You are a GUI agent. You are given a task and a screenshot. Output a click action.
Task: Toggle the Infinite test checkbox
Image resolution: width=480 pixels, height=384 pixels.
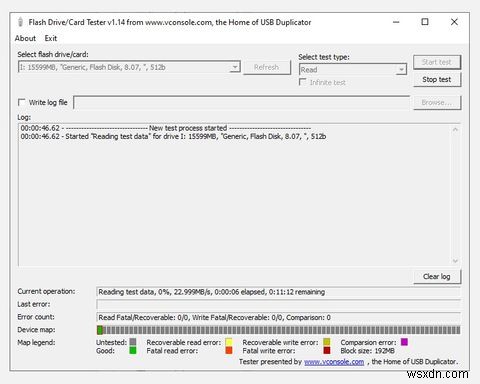click(302, 82)
